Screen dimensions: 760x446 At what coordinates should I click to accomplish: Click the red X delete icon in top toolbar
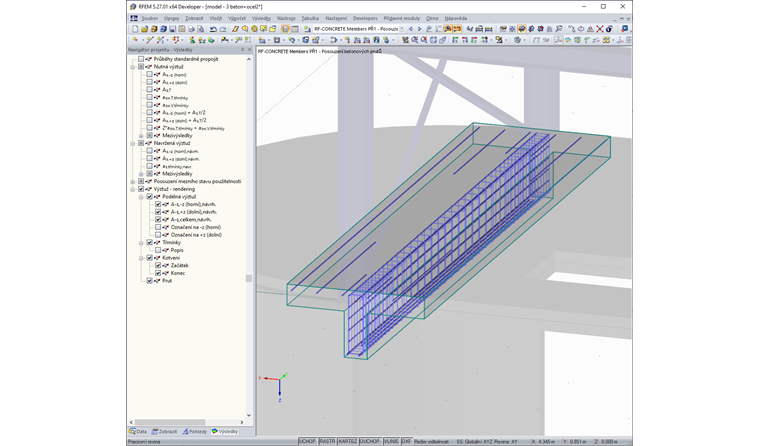click(601, 29)
